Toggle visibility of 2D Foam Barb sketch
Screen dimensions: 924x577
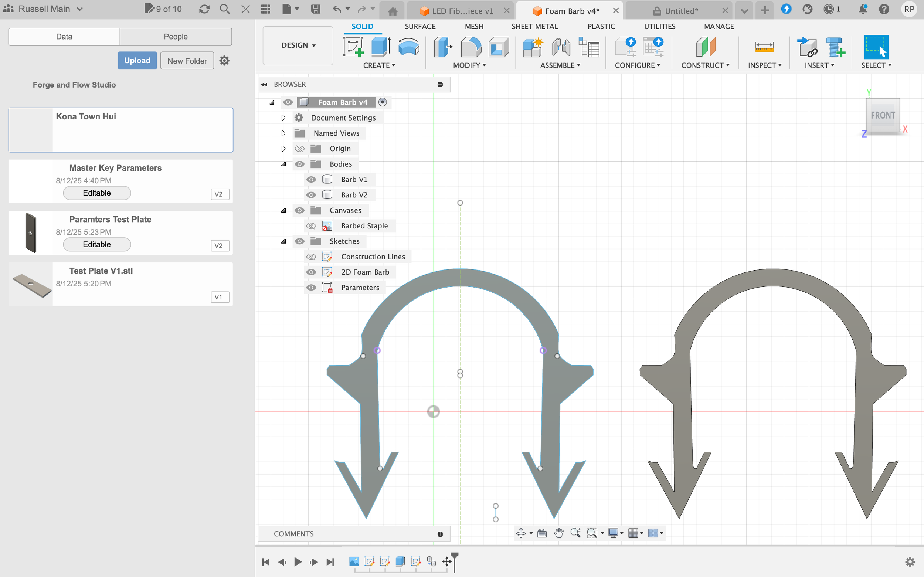click(311, 272)
